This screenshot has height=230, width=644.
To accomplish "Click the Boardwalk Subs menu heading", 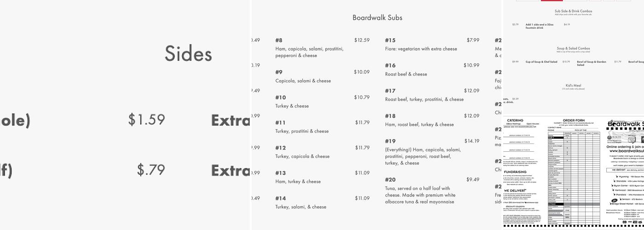I will [377, 18].
